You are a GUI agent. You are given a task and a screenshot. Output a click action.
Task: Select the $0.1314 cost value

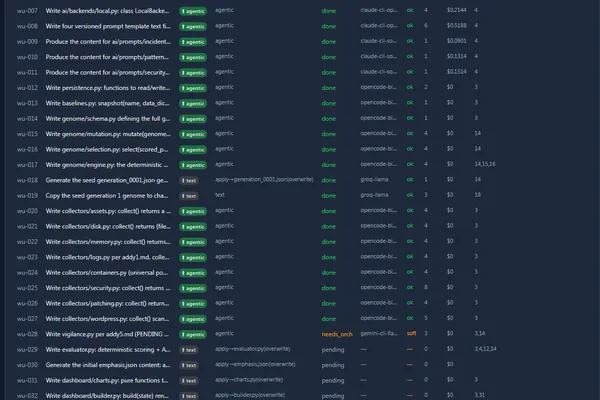457,56
